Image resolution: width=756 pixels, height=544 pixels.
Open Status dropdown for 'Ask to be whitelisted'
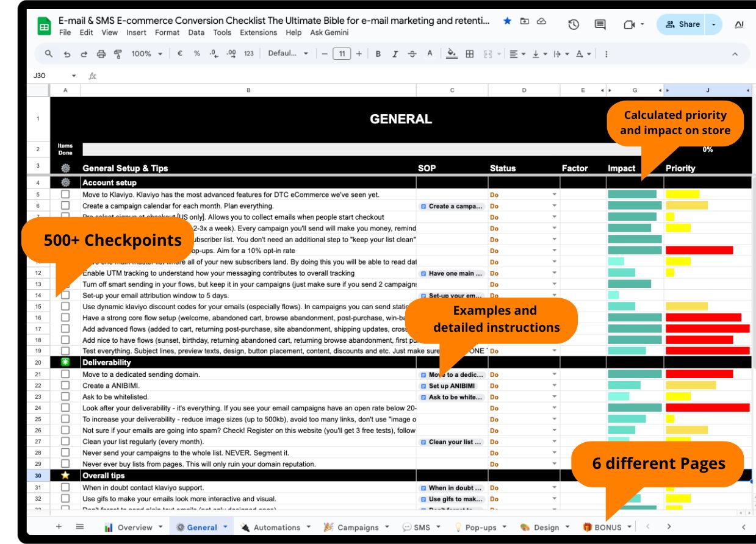click(x=554, y=397)
